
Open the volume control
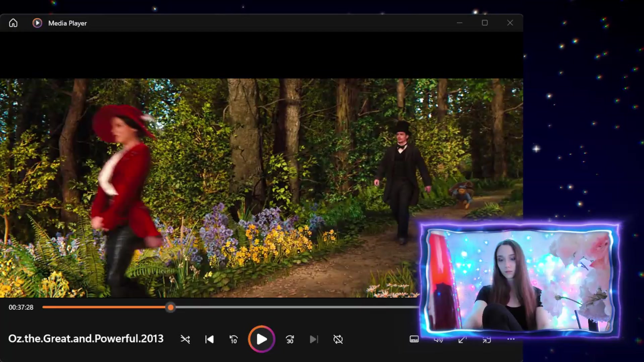pyautogui.click(x=438, y=340)
